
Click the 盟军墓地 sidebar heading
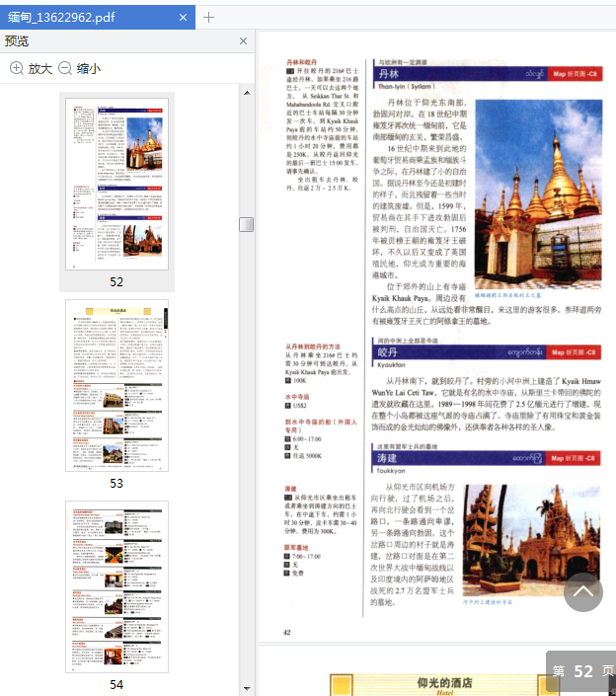click(296, 548)
